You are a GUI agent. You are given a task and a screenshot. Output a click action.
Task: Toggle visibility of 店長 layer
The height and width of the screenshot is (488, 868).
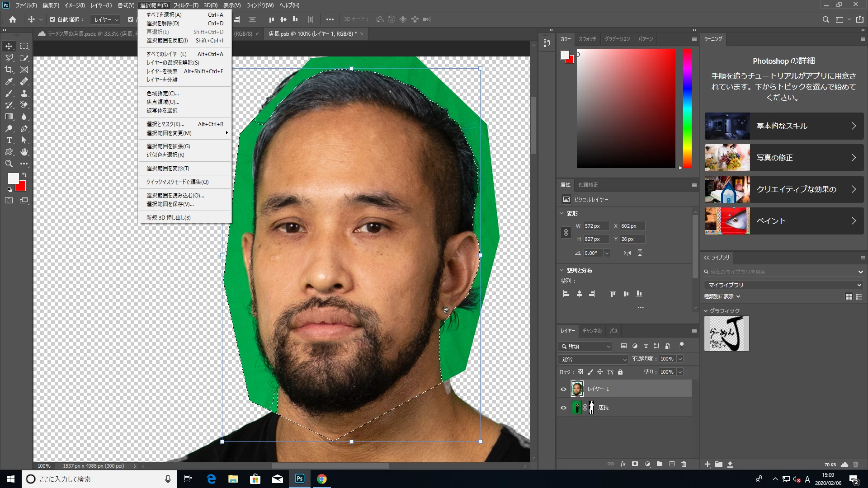point(563,408)
